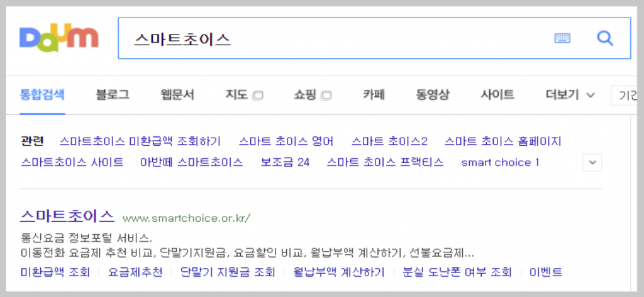Open the 단말기 지원금 조회 sublink
Screen dimensions: 644x297
click(228, 272)
